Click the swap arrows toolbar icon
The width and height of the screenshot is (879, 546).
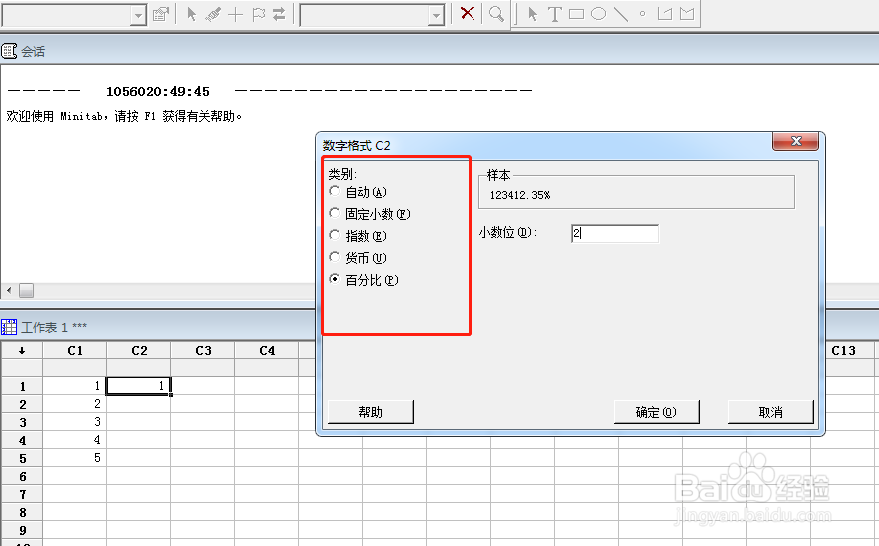(x=279, y=14)
